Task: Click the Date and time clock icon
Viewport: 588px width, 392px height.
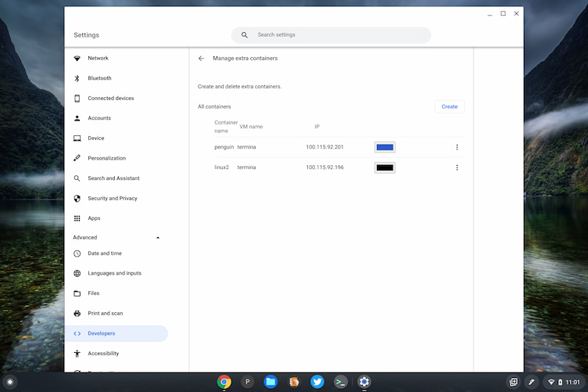Action: point(77,254)
